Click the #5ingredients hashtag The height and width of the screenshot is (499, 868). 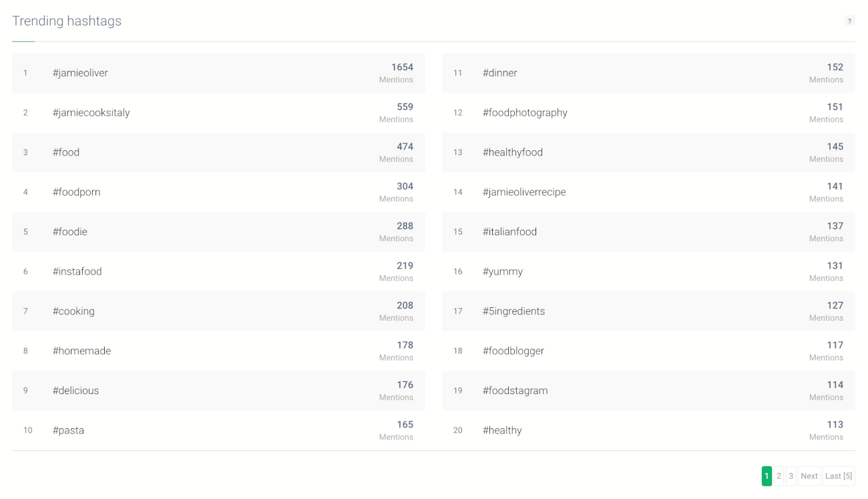point(513,311)
